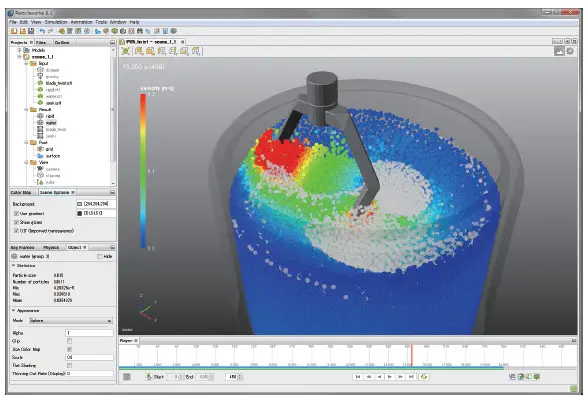Click the binoculars icon in main toolbar

pyautogui.click(x=140, y=31)
